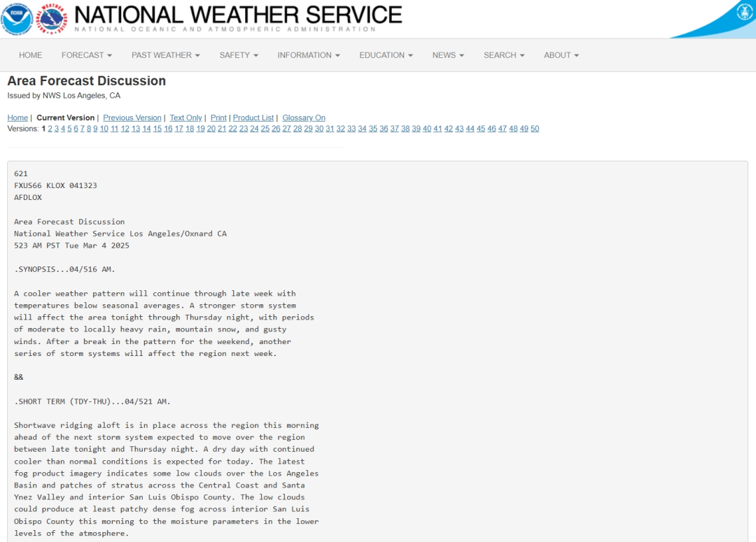Expand the PAST WEATHER menu

pos(166,55)
